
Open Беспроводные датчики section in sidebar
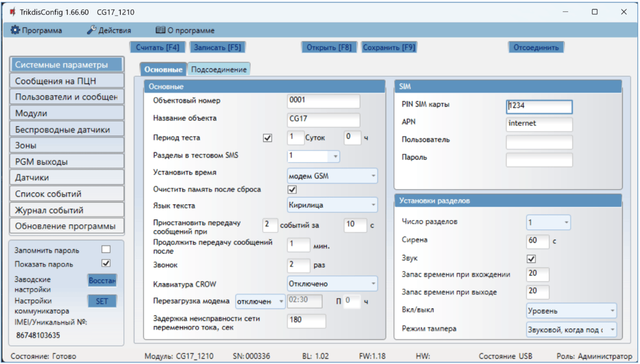click(66, 130)
